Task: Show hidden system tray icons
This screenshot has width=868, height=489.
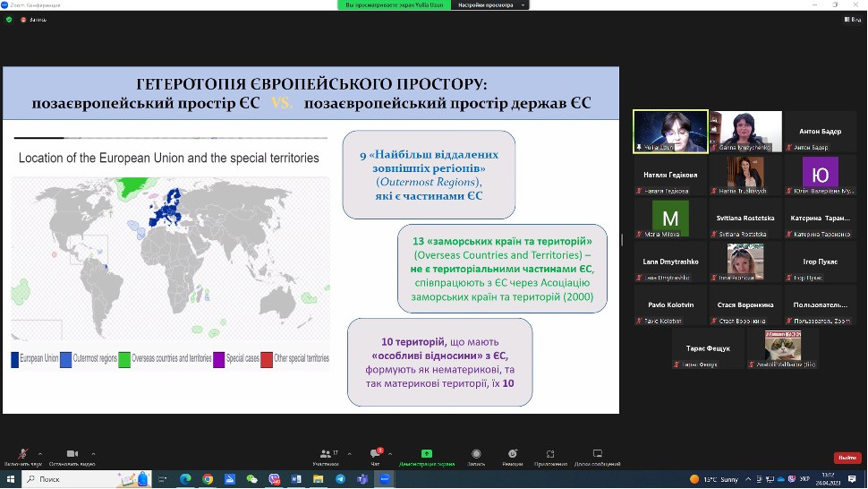Action: 748,479
